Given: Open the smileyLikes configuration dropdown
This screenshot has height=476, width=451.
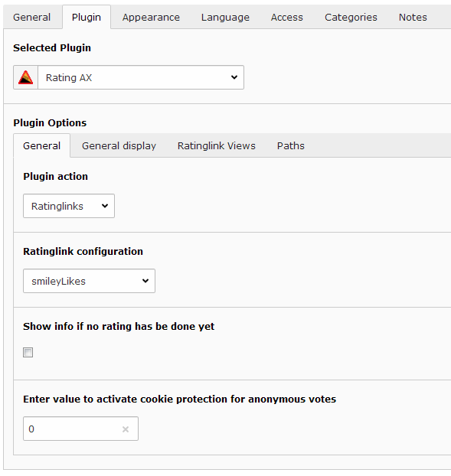Looking at the screenshot, I should (90, 281).
